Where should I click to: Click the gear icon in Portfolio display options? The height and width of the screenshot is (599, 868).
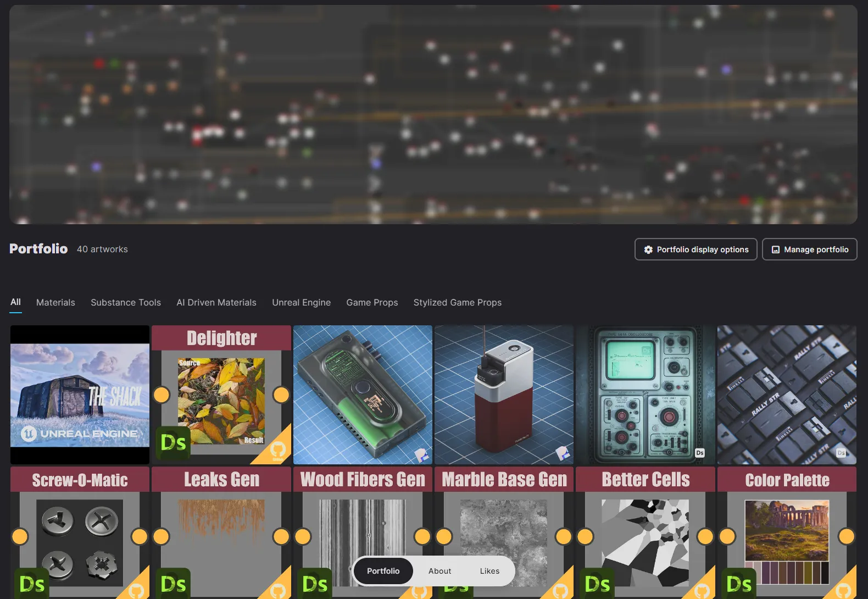click(648, 249)
